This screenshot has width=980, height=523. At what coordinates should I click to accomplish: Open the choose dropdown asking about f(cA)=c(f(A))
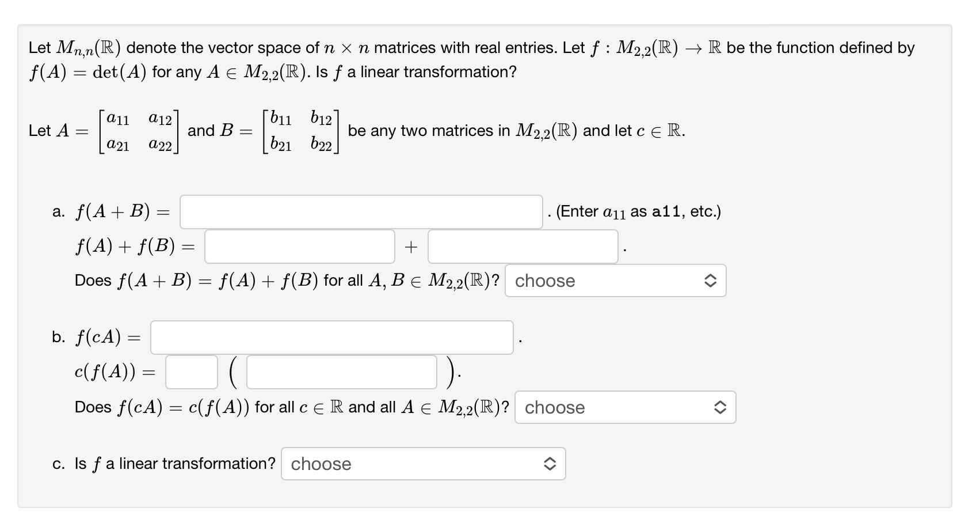(x=624, y=407)
